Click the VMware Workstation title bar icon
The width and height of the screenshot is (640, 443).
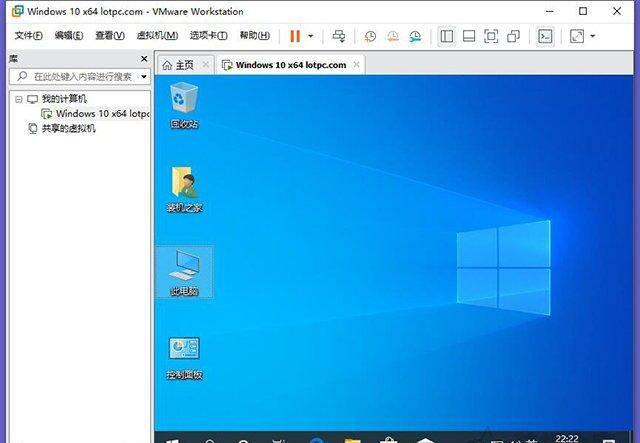17,11
